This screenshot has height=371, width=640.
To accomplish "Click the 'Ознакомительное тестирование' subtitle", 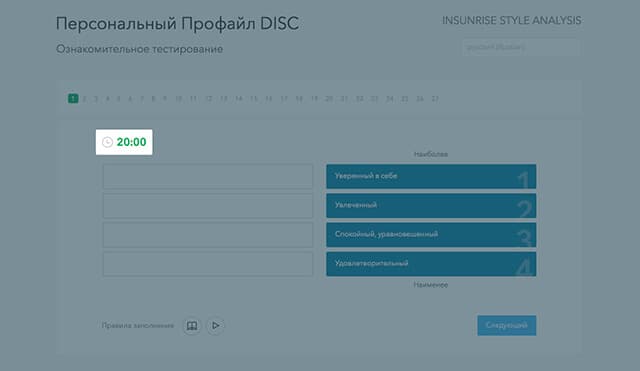I will point(140,49).
